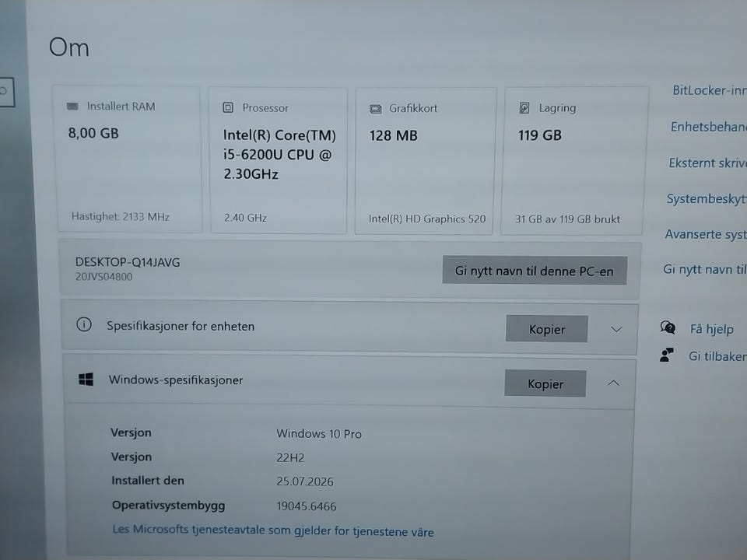The width and height of the screenshot is (747, 560).
Task: Click the Installert den label
Action: click(148, 481)
